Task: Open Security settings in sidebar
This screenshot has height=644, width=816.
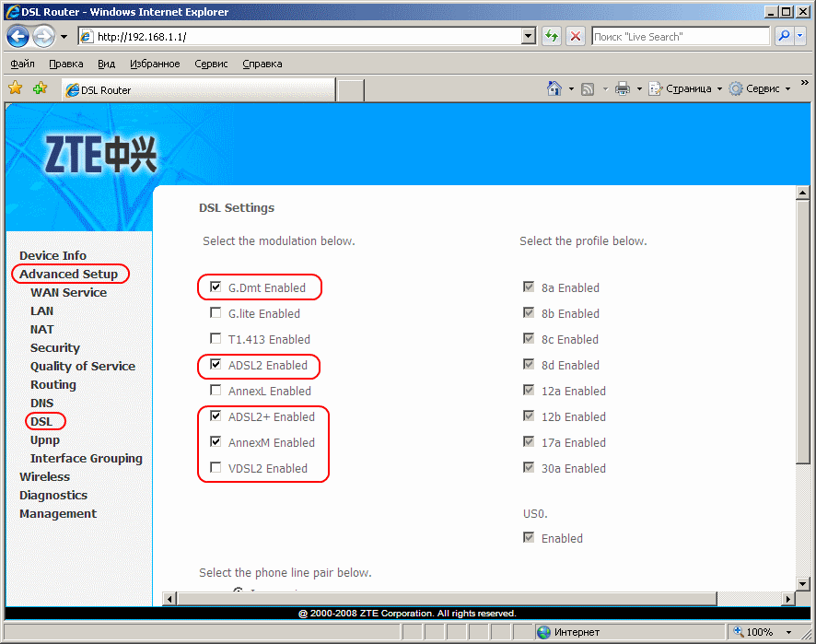Action: 54,347
